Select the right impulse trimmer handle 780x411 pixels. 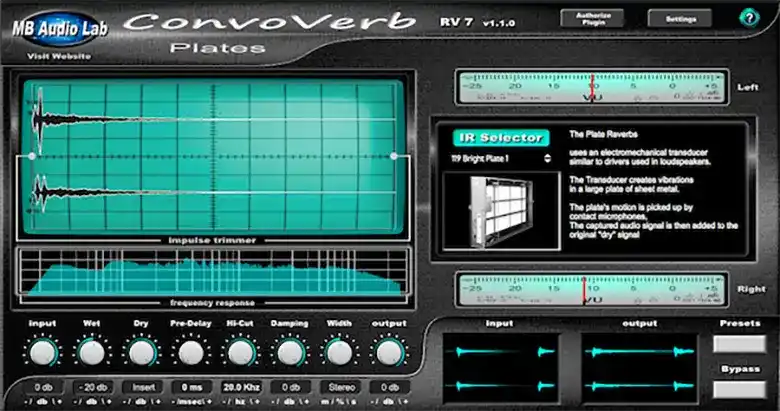pyautogui.click(x=393, y=156)
